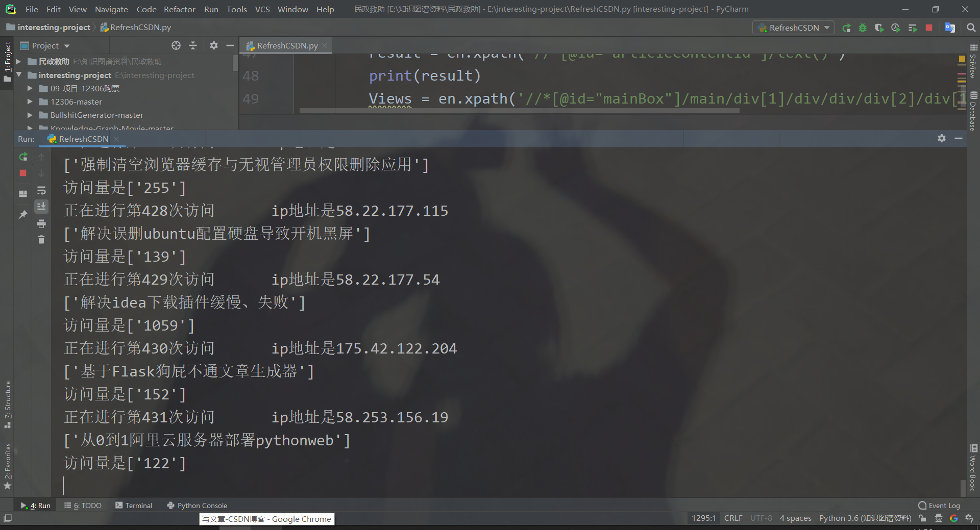Image resolution: width=980 pixels, height=530 pixels.
Task: Toggle tool window quick-access icon bottom left
Action: (8, 518)
